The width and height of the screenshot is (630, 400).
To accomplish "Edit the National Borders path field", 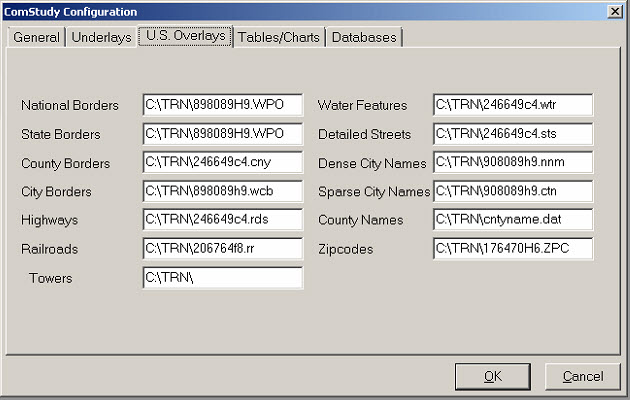I will click(223, 105).
